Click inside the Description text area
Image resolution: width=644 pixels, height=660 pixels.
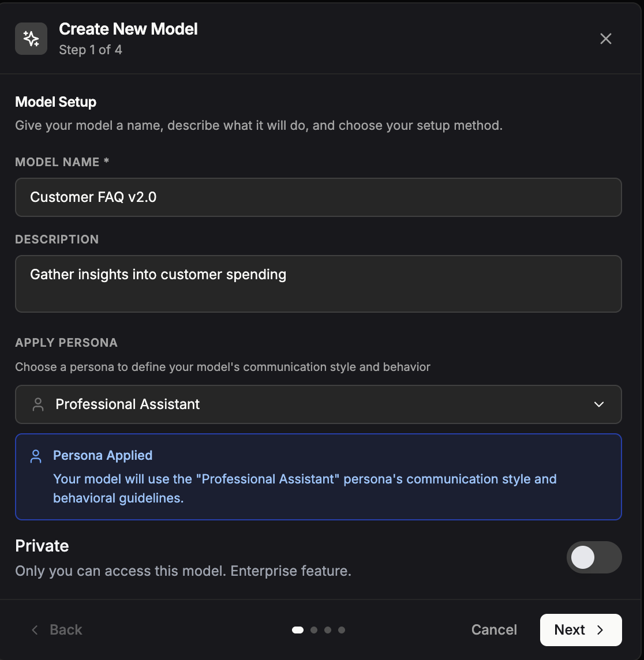pyautogui.click(x=318, y=284)
